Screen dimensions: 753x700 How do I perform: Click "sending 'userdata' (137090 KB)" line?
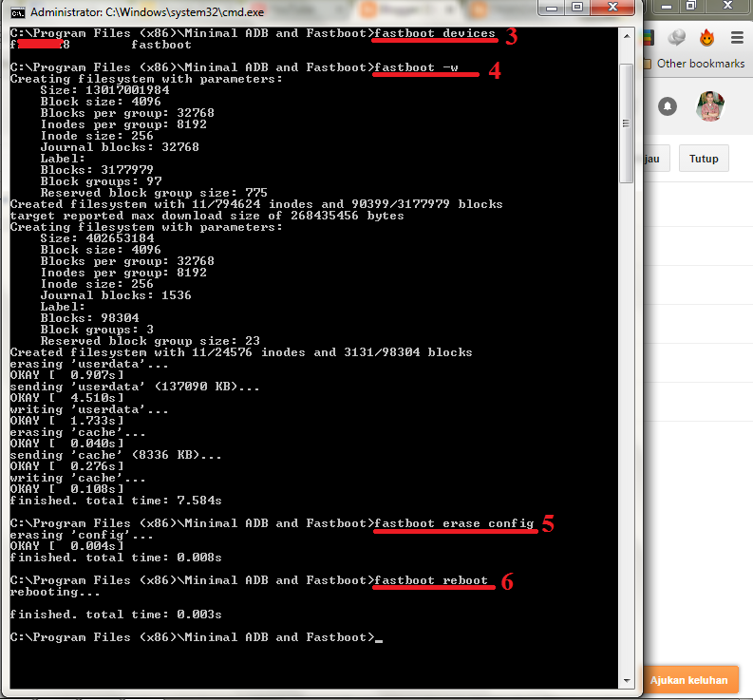click(135, 387)
